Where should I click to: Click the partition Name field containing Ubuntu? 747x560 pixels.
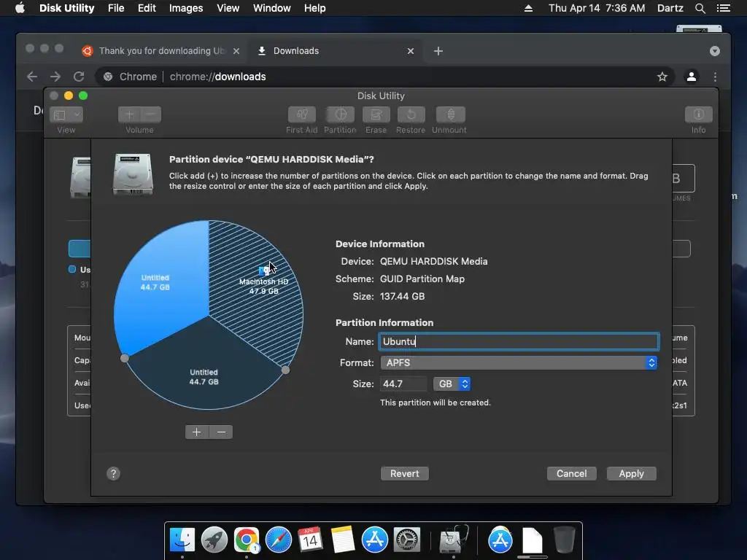pyautogui.click(x=519, y=341)
